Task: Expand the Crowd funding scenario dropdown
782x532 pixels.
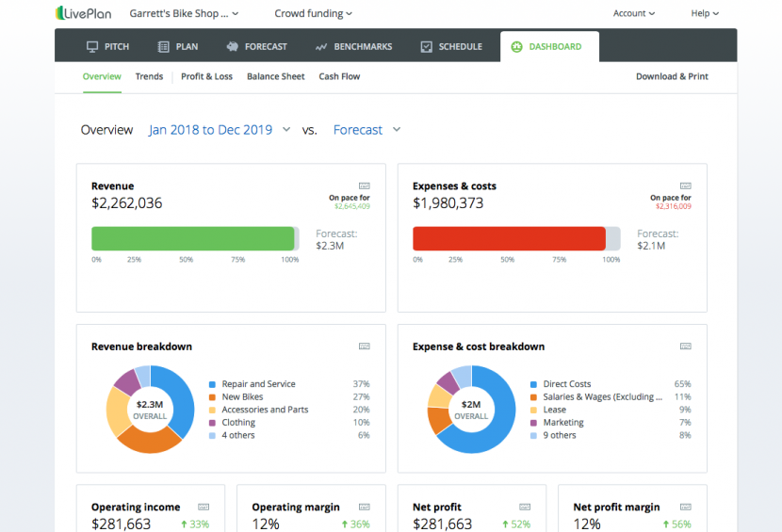Action: pos(313,13)
